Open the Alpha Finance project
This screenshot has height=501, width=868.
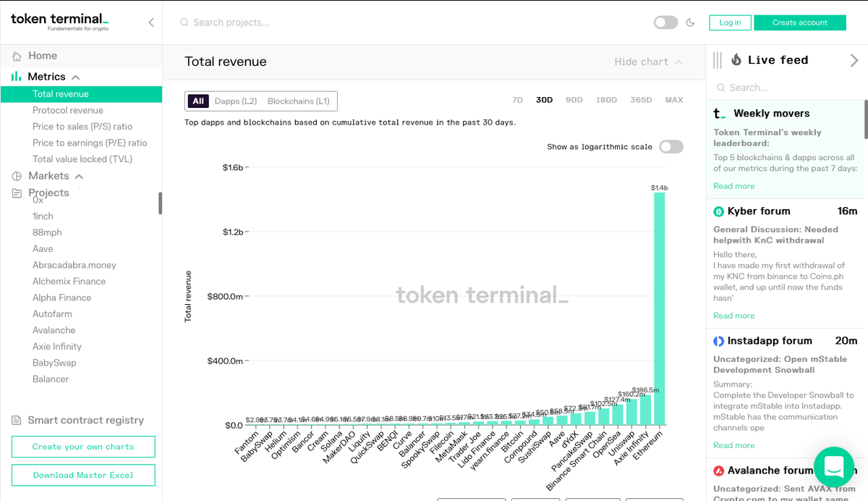pos(61,298)
